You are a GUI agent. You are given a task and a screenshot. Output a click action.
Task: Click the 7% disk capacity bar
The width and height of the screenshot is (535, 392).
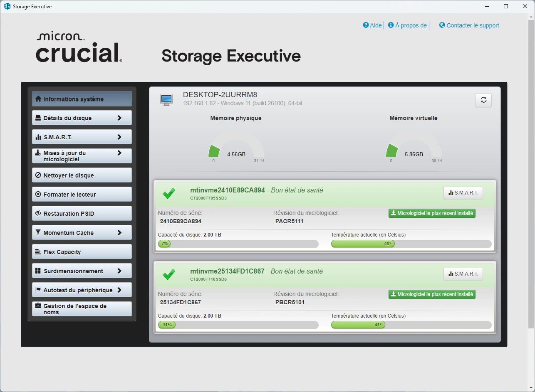point(238,244)
